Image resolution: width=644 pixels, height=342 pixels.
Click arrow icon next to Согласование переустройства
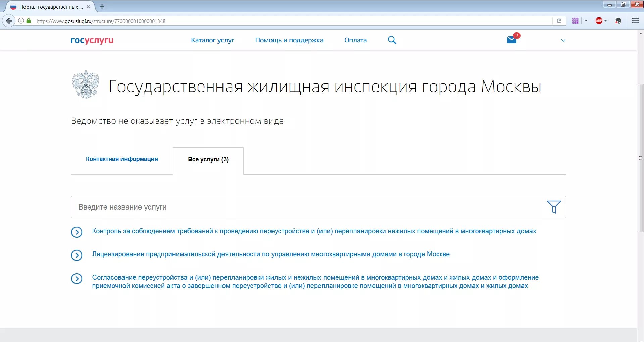point(77,278)
